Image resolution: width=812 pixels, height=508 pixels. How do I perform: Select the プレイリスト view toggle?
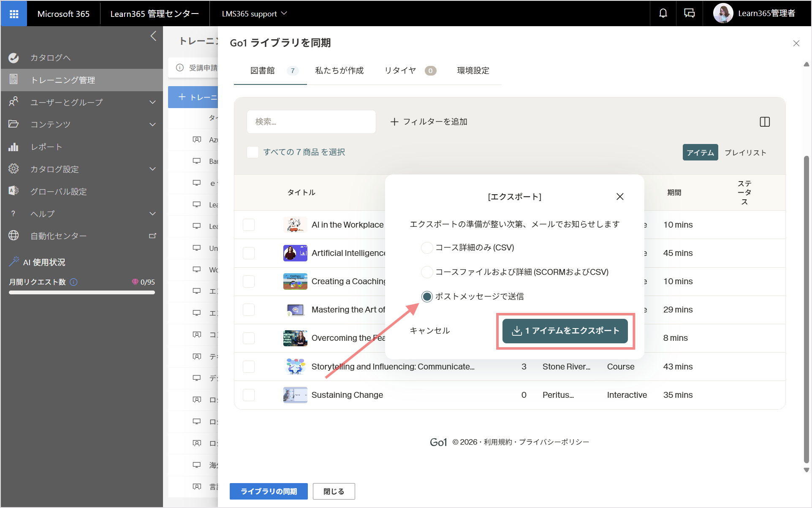pyautogui.click(x=745, y=152)
